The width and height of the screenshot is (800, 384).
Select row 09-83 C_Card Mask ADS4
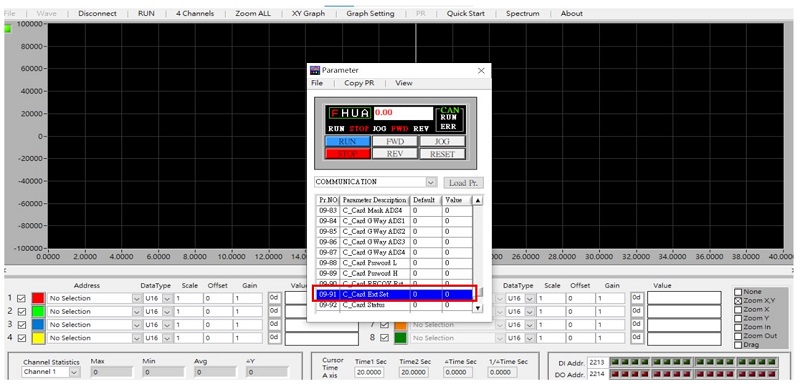(394, 211)
